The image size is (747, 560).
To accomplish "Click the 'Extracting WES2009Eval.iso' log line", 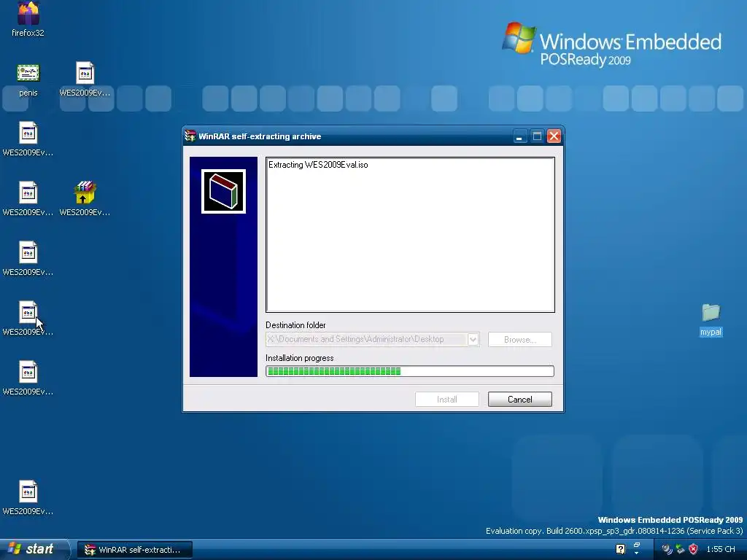I will click(x=318, y=165).
